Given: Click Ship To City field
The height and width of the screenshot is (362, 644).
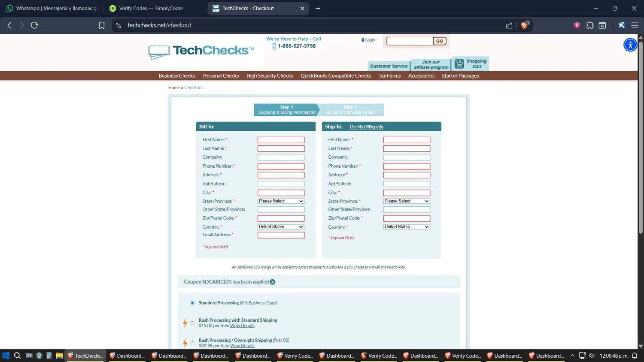Looking at the screenshot, I should click(407, 193).
